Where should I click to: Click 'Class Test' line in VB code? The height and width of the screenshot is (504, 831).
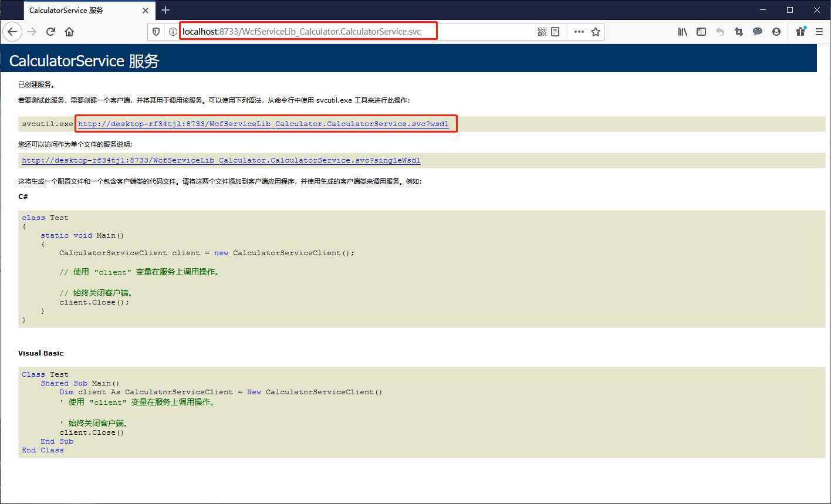click(45, 374)
